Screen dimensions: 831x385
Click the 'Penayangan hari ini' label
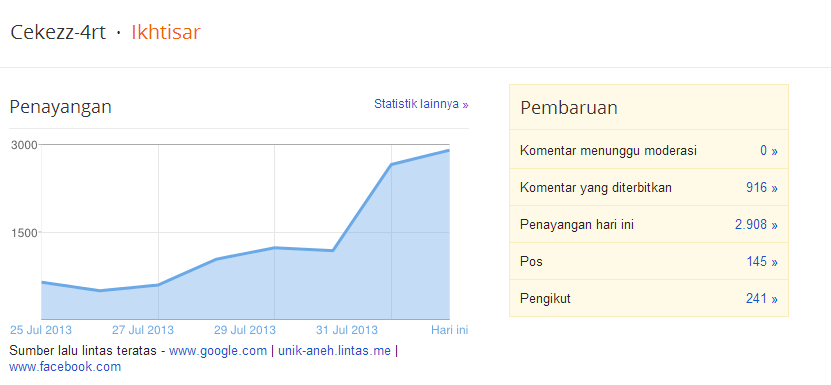coord(577,225)
